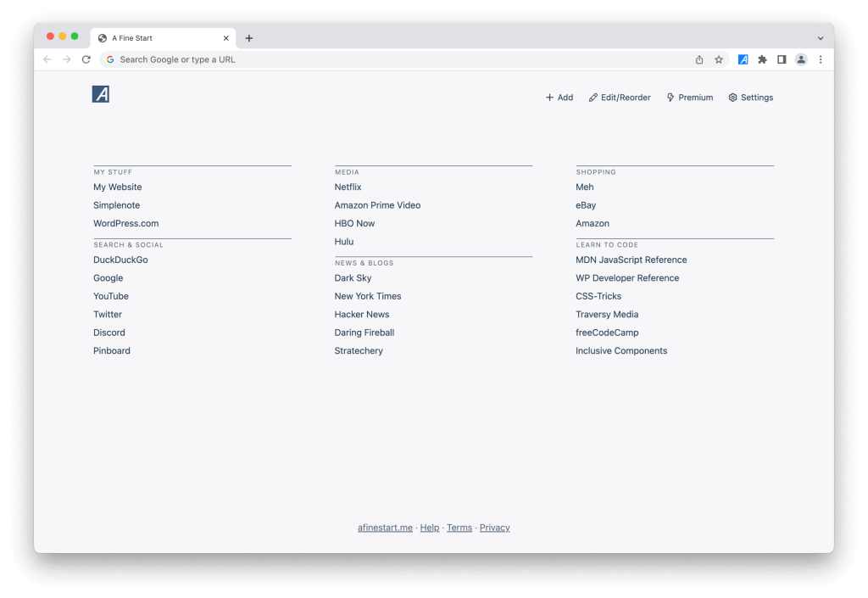Open MDN JavaScript Reference link
Viewport: 868px width, 598px height.
631,260
